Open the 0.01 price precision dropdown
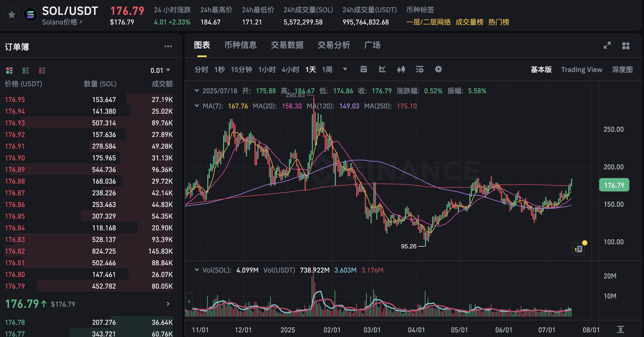 click(160, 70)
